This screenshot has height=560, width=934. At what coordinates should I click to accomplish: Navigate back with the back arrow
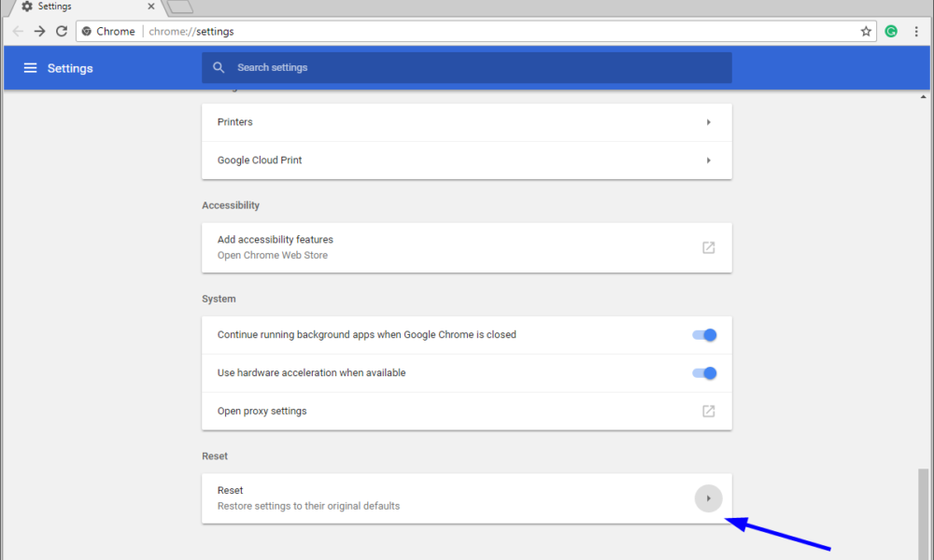point(17,31)
